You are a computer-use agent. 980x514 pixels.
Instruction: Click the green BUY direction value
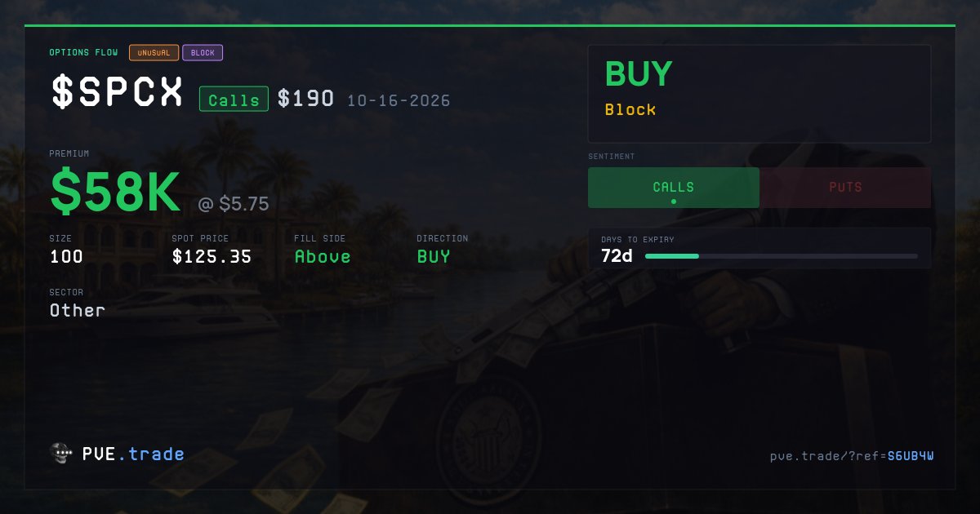[434, 257]
